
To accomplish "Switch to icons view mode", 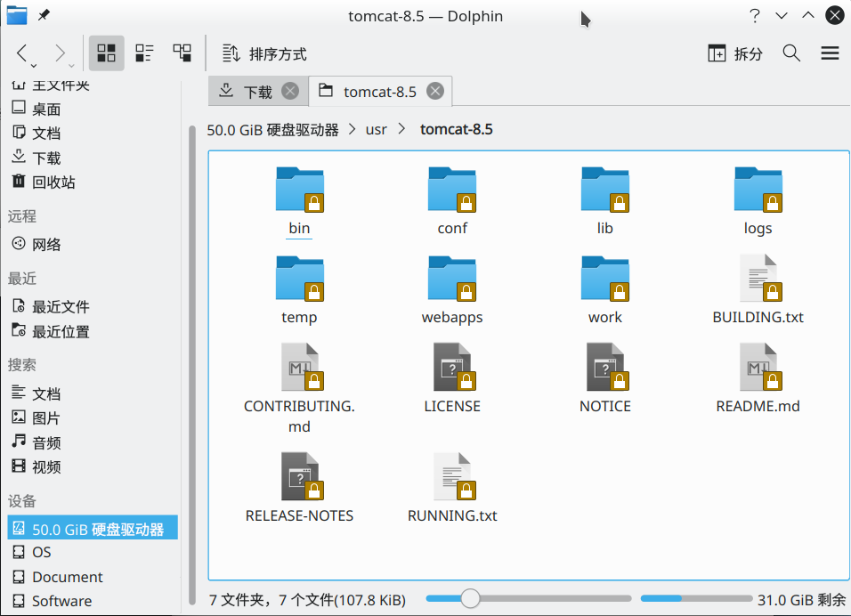I will point(107,53).
